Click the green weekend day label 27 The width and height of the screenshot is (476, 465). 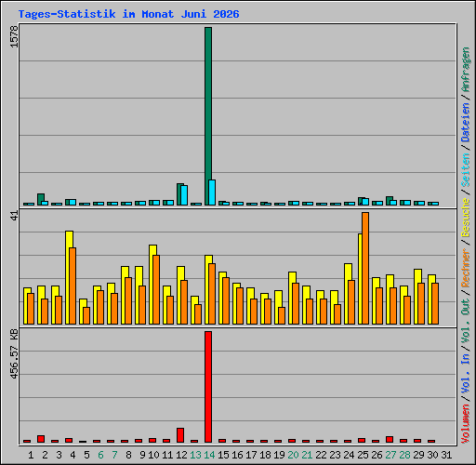coord(390,455)
